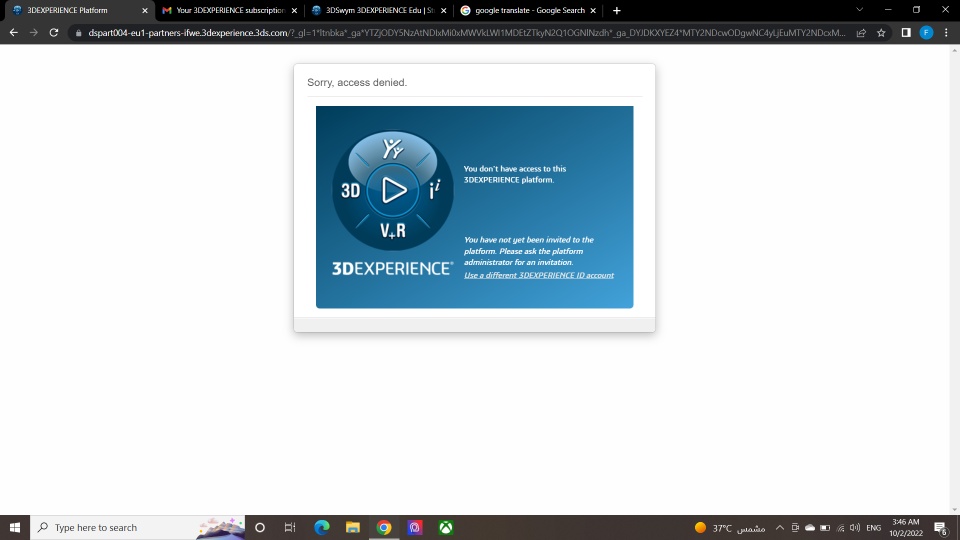Screen dimensions: 960x540
Task: Open the clock showing 3:46 AM
Action: click(x=906, y=528)
